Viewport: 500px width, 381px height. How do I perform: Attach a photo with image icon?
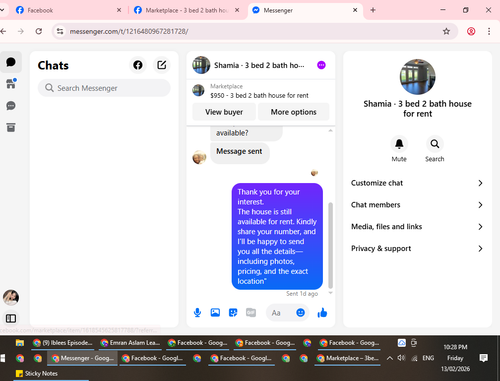point(215,313)
